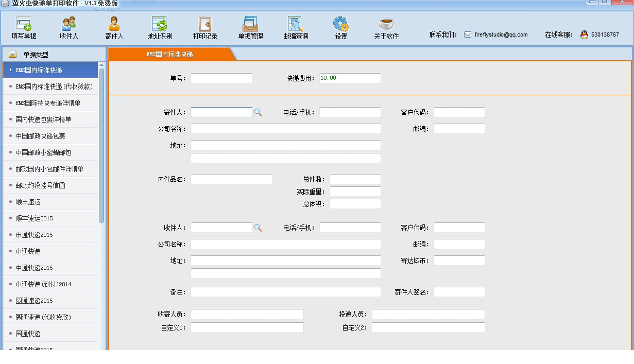The width and height of the screenshot is (634, 364).
Task: Select 中通快递(到付)2014 form type
Action: tap(50, 284)
